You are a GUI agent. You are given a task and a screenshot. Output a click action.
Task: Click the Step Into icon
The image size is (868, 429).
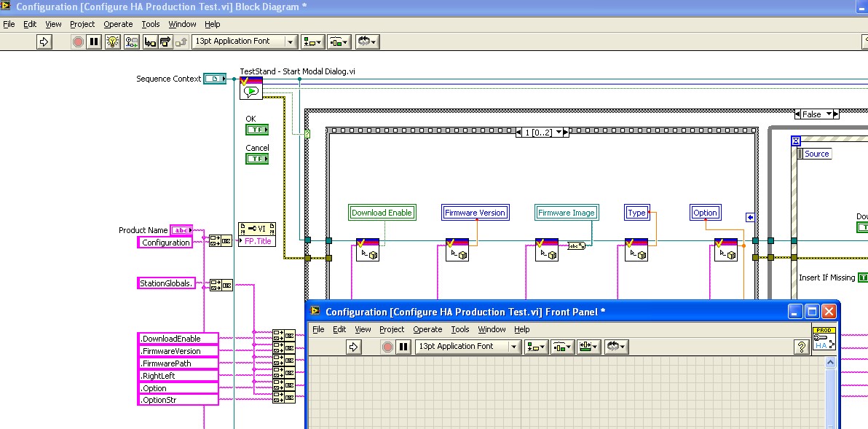(150, 42)
